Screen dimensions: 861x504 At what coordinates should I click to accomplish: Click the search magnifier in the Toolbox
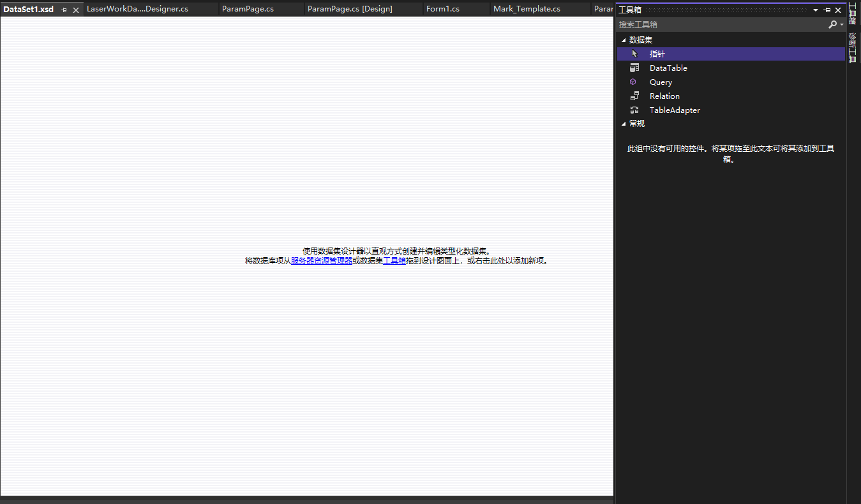click(833, 24)
